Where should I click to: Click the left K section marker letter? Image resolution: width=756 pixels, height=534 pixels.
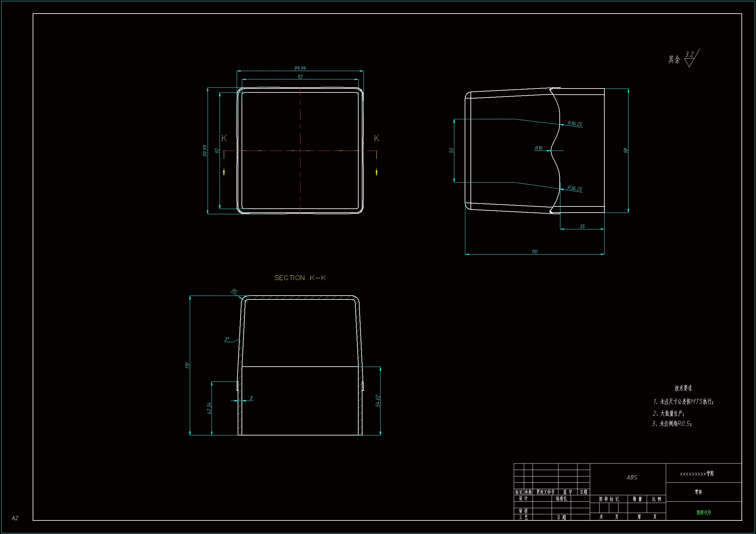coord(224,138)
